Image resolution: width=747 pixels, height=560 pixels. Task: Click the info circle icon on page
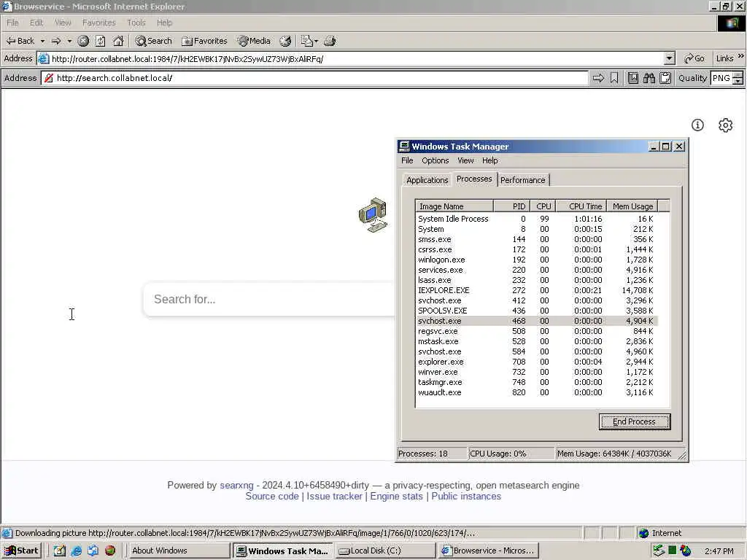point(697,125)
